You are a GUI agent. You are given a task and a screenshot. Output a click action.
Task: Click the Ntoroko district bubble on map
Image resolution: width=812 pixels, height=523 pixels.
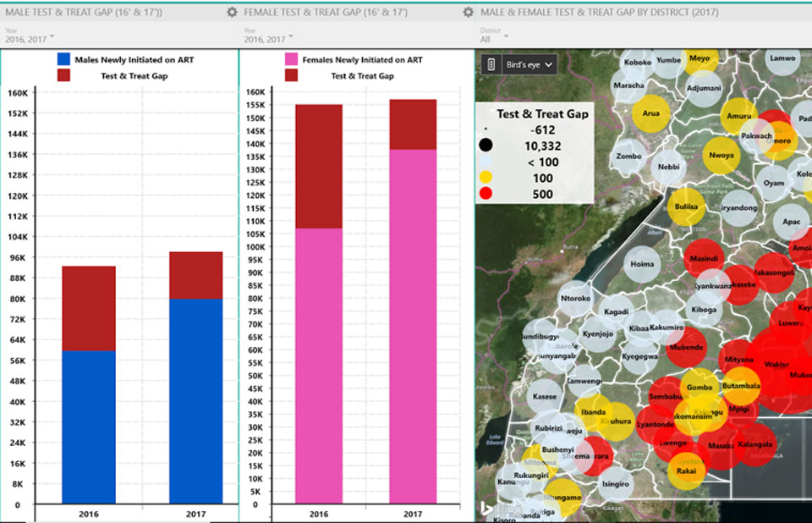[x=575, y=298]
